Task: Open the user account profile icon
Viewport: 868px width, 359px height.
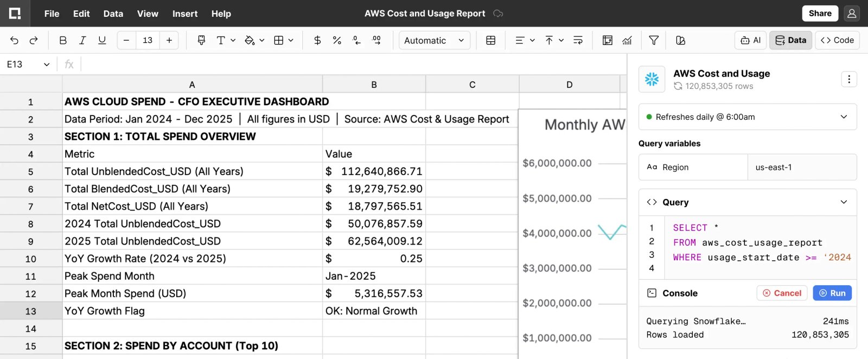Action: click(852, 14)
